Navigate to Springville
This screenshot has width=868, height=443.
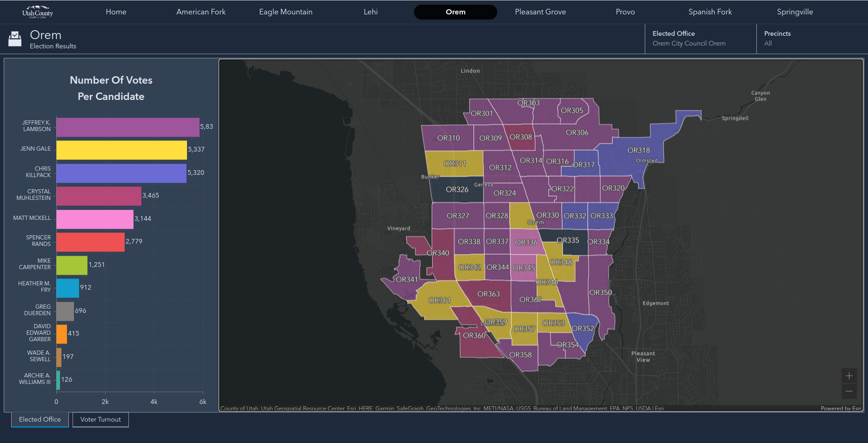795,12
